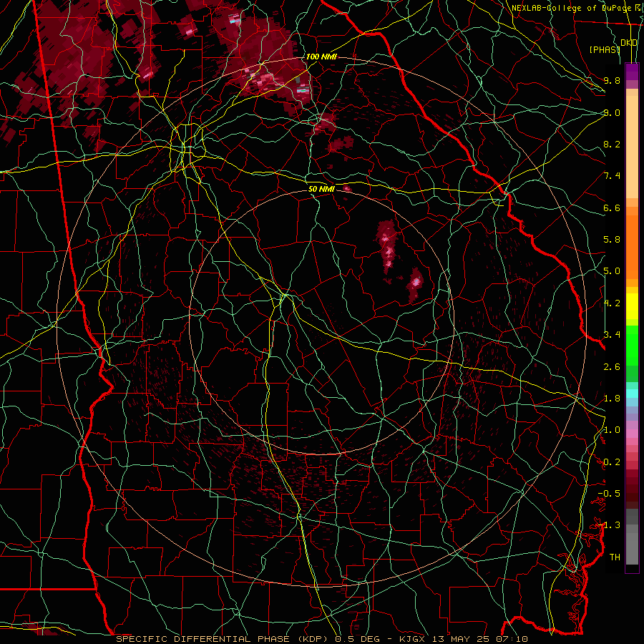The image size is (644, 644).
Task: Click the 1.8 value on the color scale
Action: click(x=612, y=399)
